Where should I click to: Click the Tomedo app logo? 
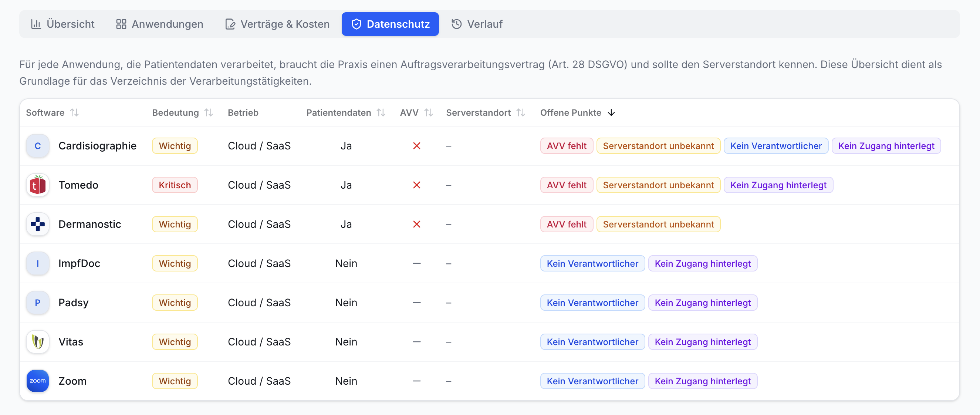click(x=38, y=185)
